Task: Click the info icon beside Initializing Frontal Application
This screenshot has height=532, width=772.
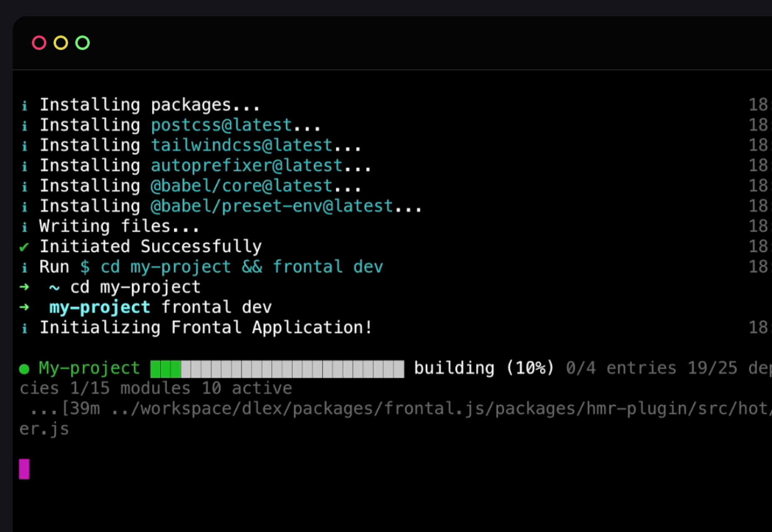Action: point(25,328)
